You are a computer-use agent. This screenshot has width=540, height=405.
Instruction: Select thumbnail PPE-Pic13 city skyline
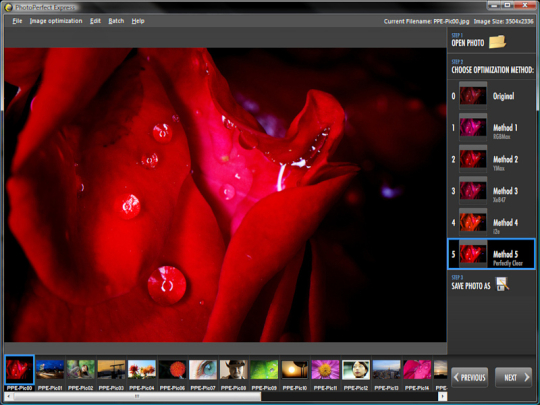(x=386, y=370)
